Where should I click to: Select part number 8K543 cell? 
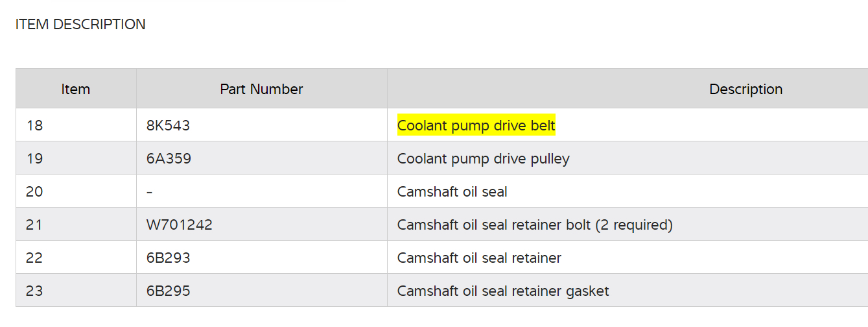(x=169, y=125)
